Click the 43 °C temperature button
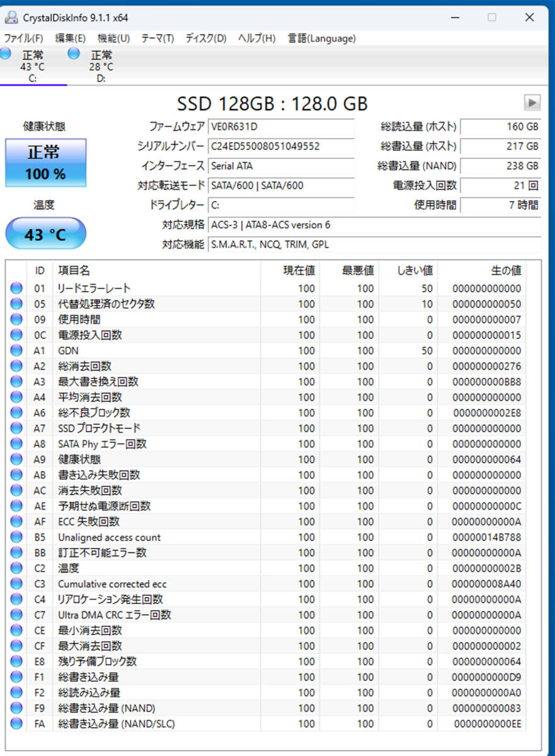 [45, 234]
